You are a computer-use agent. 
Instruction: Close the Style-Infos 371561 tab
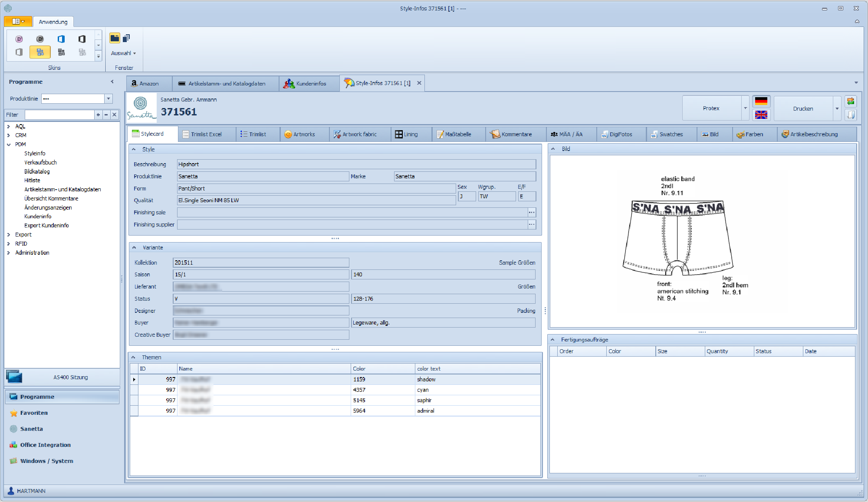pyautogui.click(x=419, y=83)
